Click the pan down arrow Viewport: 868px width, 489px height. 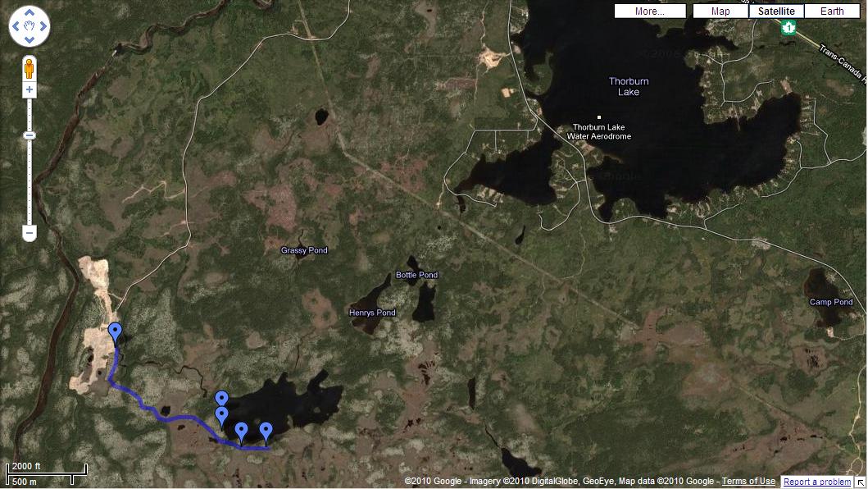click(30, 40)
